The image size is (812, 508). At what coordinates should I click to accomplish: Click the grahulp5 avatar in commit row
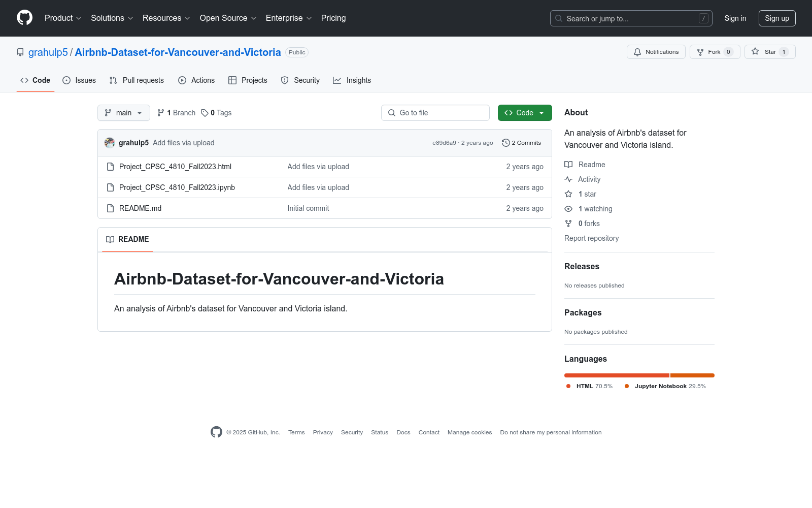(x=110, y=143)
